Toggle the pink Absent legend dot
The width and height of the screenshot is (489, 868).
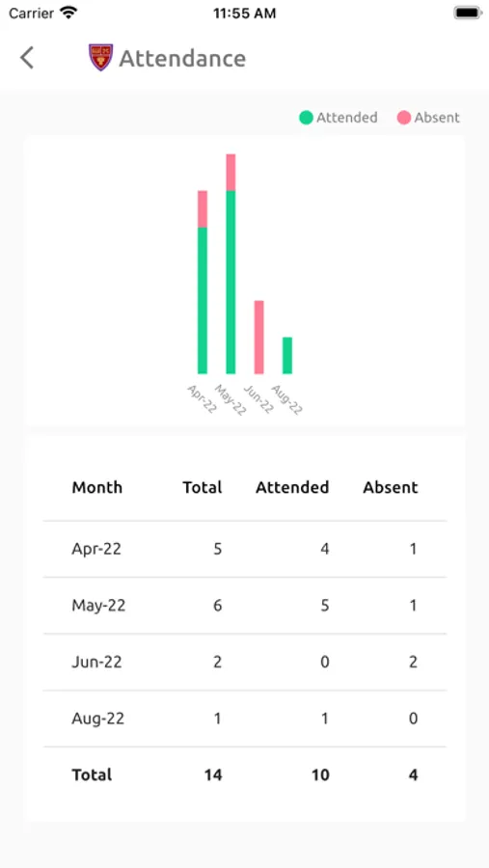404,118
